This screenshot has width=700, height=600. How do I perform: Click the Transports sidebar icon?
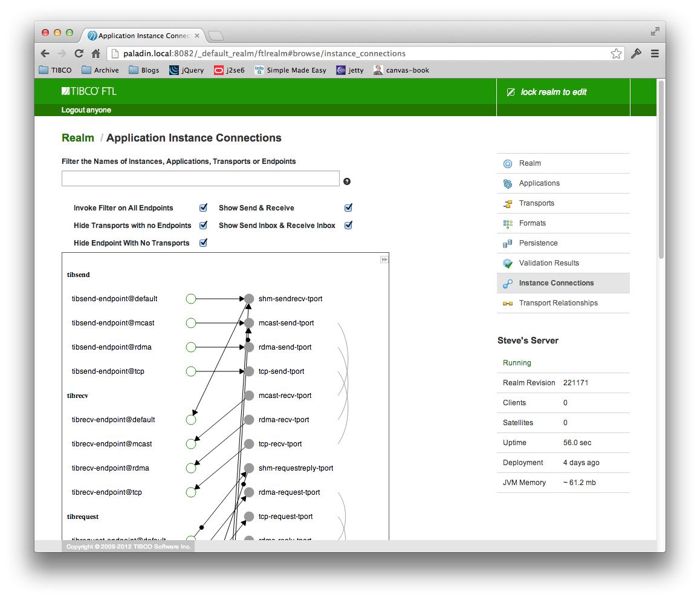tap(508, 204)
